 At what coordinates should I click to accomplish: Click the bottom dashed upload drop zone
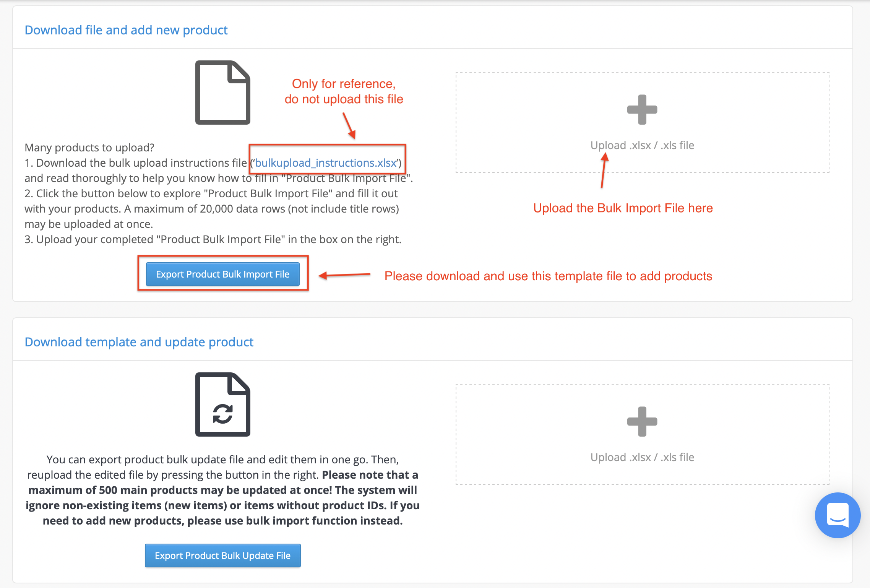click(642, 434)
